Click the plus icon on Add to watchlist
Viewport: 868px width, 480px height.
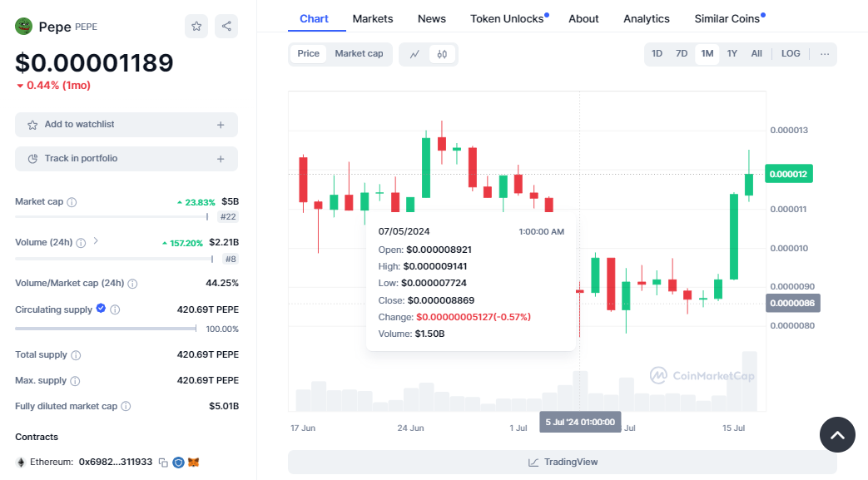[221, 125]
